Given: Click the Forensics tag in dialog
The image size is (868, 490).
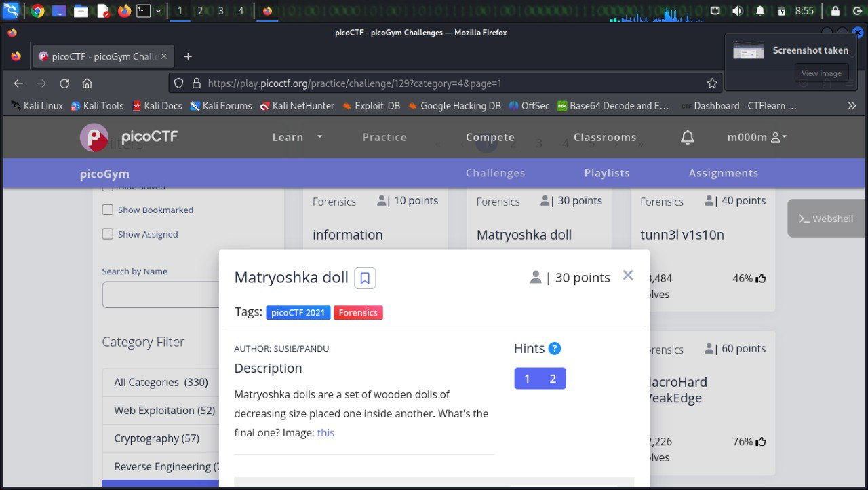Looking at the screenshot, I should [358, 313].
